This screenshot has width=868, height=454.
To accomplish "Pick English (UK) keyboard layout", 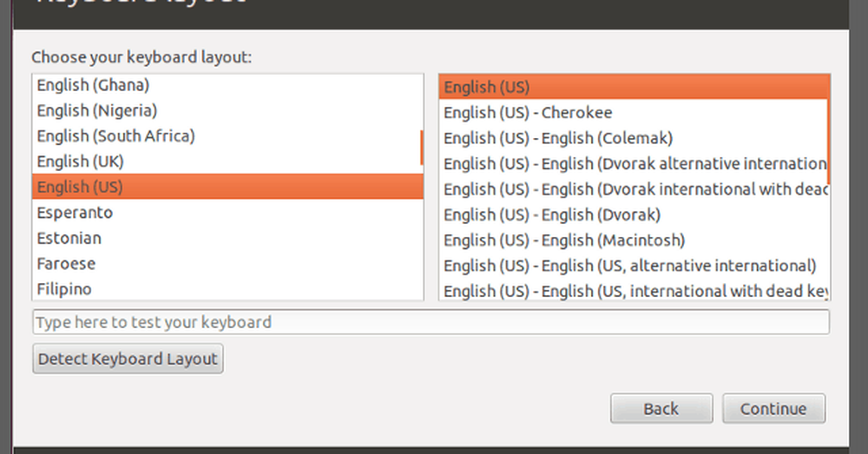I will pyautogui.click(x=81, y=161).
